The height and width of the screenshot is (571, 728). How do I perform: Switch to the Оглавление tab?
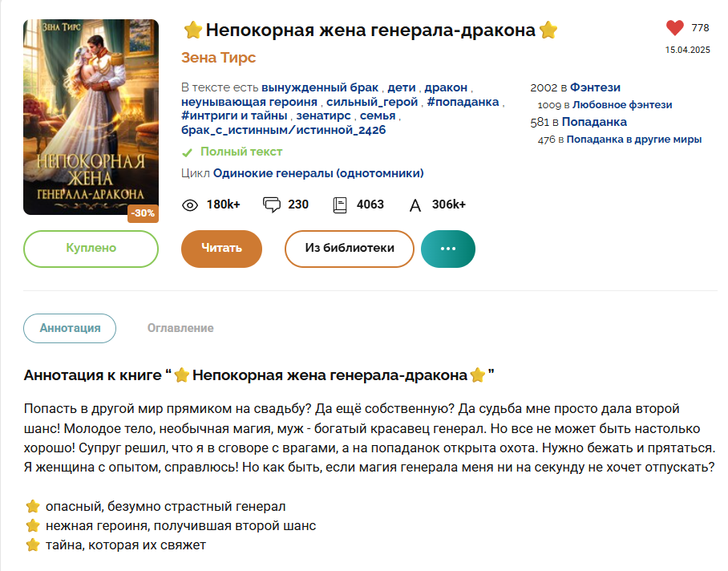click(x=180, y=328)
